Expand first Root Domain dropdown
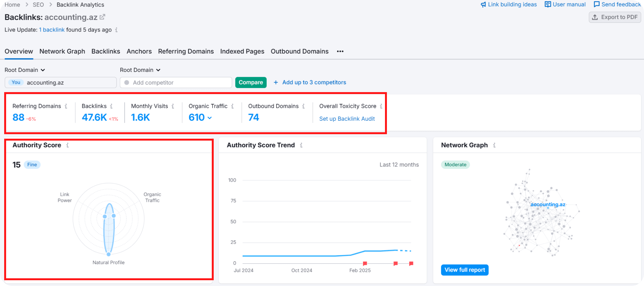This screenshot has height=286, width=644. (25, 70)
